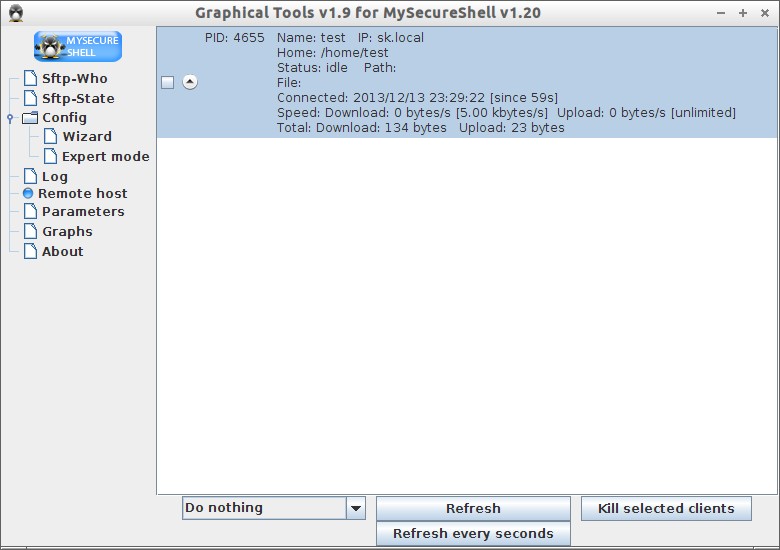Click the Speed: Download line
Image resolution: width=780 pixels, height=550 pixels.
pos(506,113)
